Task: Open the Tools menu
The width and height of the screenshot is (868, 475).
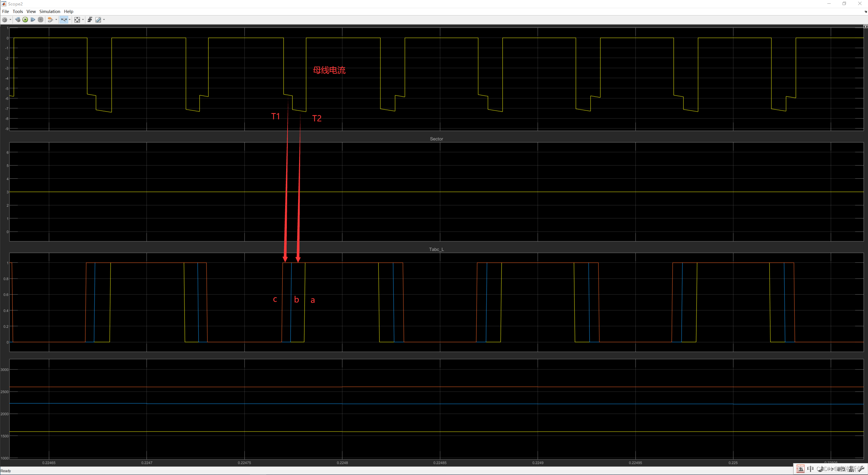Action: tap(18, 12)
